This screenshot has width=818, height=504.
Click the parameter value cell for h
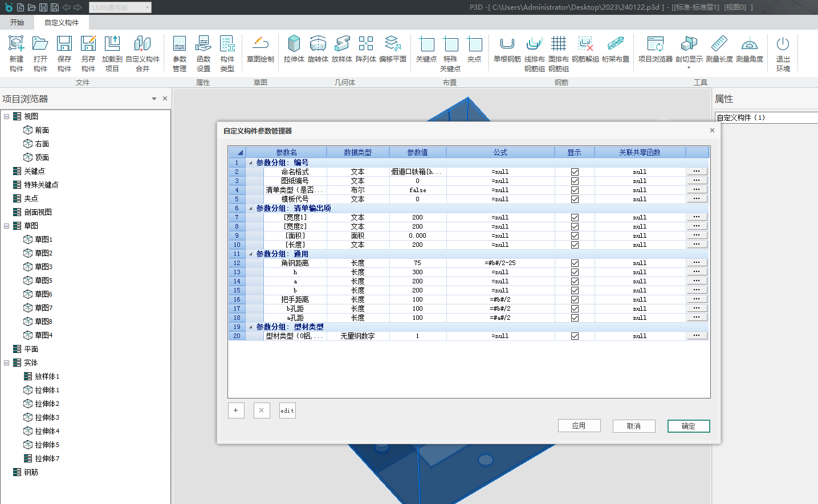pos(417,273)
